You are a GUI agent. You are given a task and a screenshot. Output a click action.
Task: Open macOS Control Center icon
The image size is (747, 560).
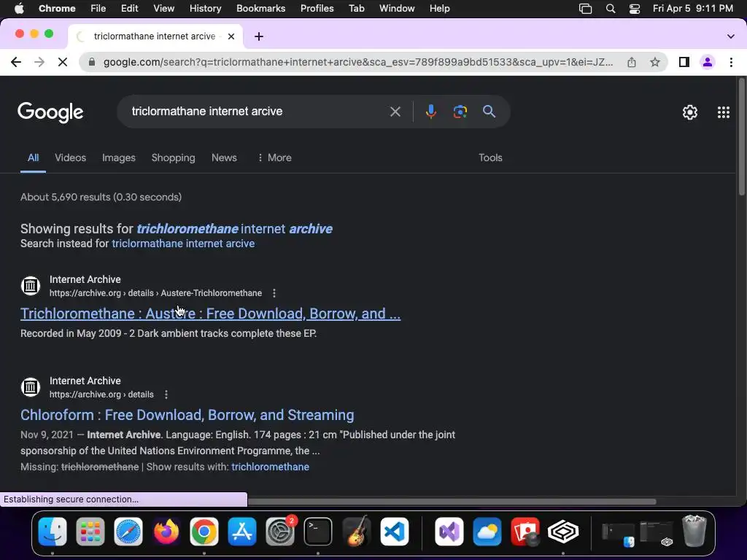click(x=635, y=9)
